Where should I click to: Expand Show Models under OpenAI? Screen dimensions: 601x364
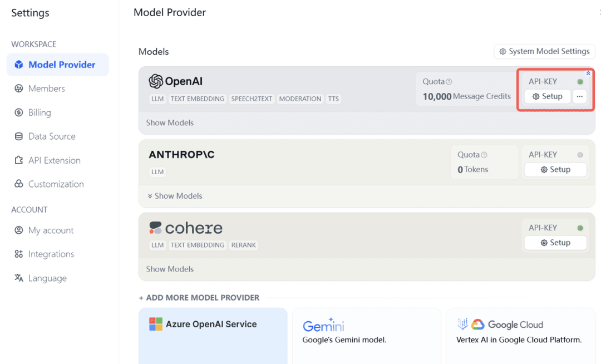coord(170,122)
